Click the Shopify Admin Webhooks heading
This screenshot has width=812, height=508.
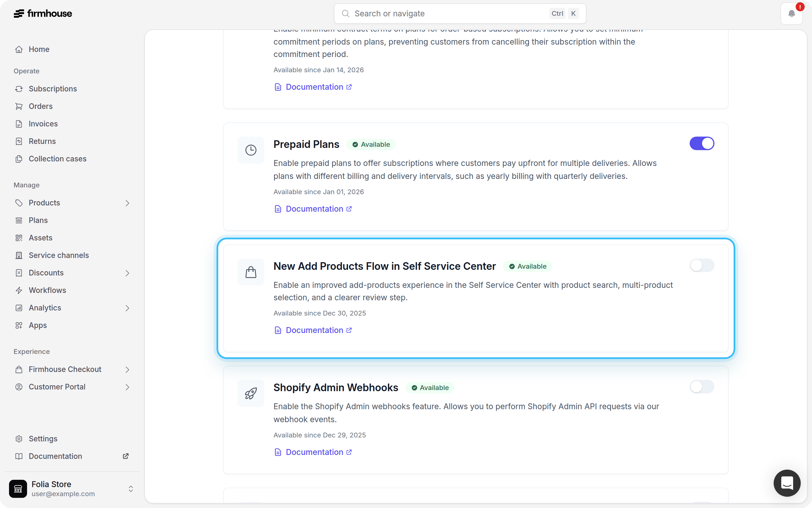[336, 387]
